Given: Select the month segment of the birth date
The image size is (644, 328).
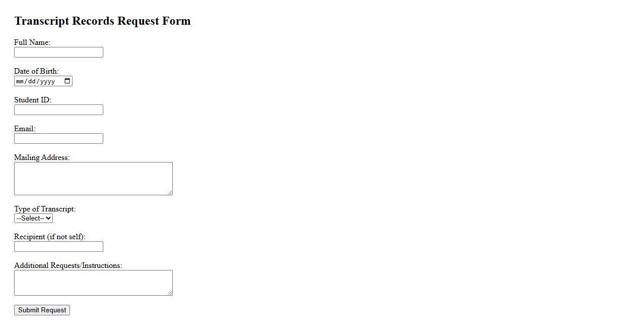Looking at the screenshot, I should coord(20,81).
